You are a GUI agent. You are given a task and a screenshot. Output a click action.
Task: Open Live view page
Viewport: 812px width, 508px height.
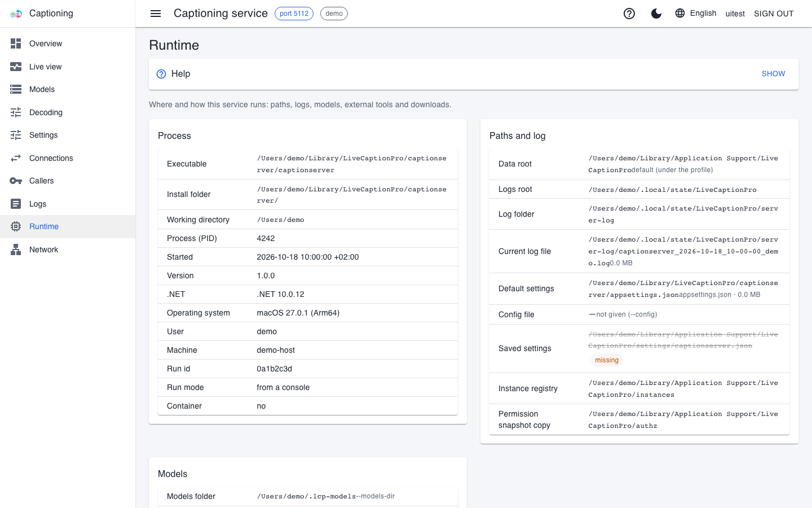pyautogui.click(x=68, y=67)
